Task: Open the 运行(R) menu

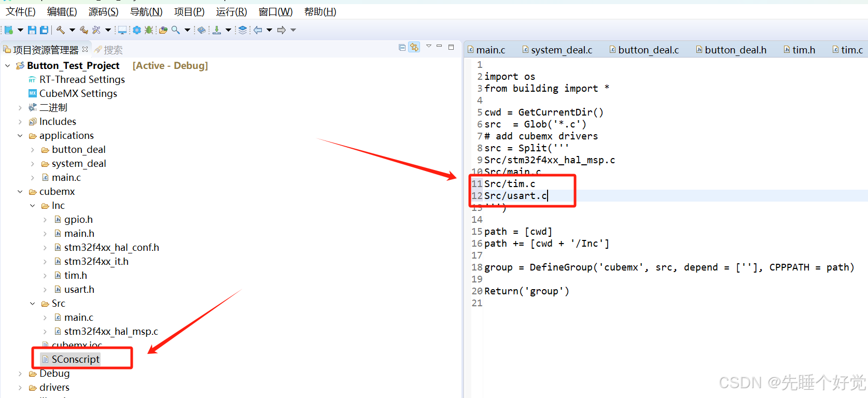Action: 231,11
